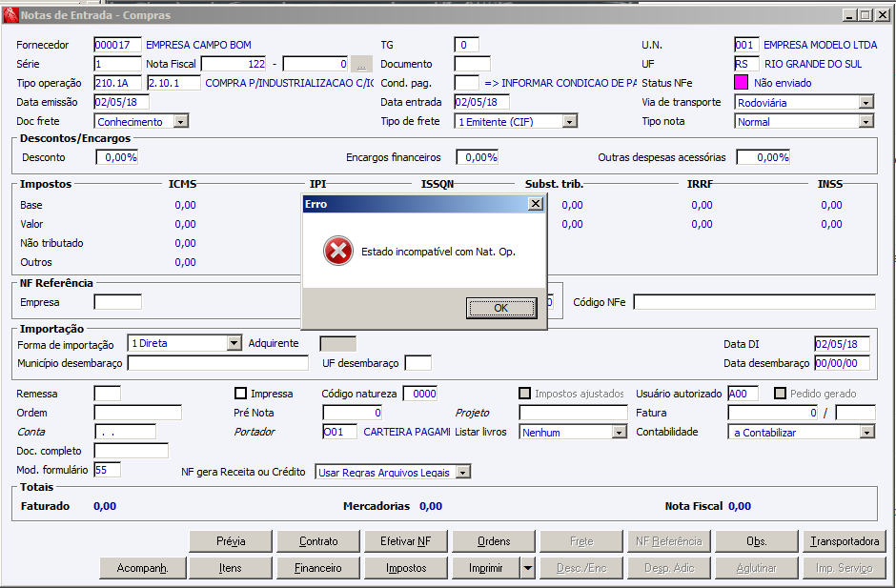This screenshot has height=588, width=896.
Task: Click the Acompanh. button
Action: (x=142, y=568)
